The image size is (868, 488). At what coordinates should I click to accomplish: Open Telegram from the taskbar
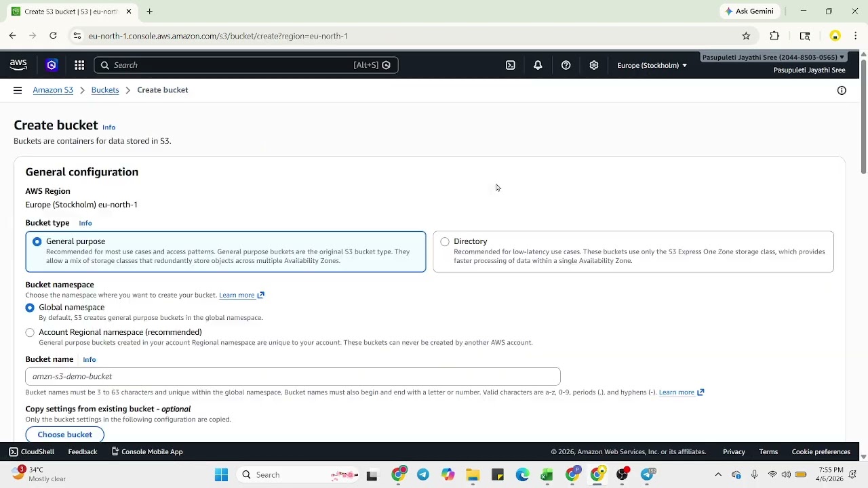423,475
